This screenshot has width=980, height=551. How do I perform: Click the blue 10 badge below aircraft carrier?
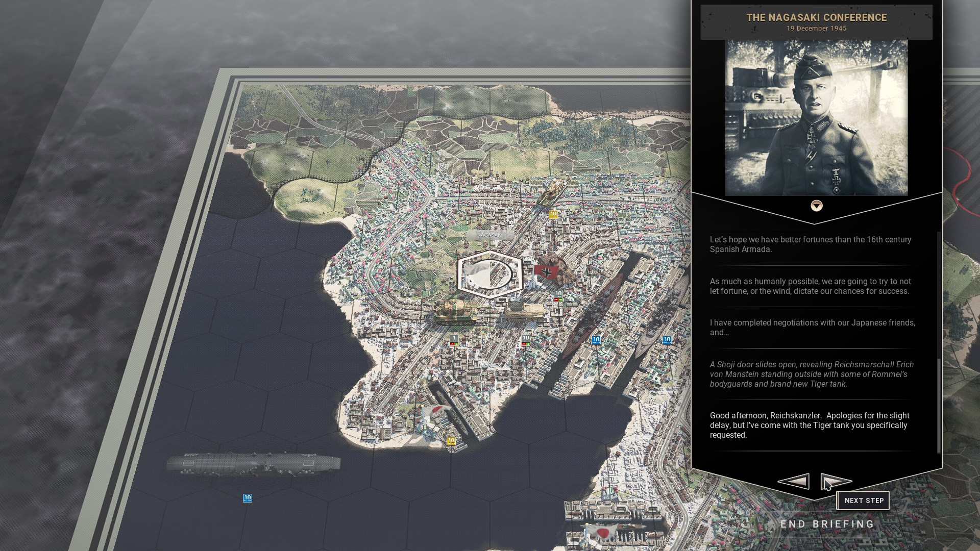[x=248, y=498]
